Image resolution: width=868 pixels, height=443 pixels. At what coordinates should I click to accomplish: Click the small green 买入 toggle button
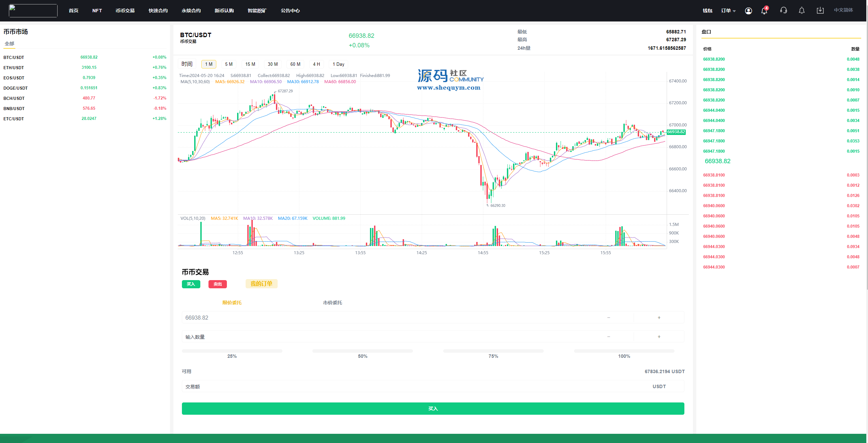coord(191,284)
